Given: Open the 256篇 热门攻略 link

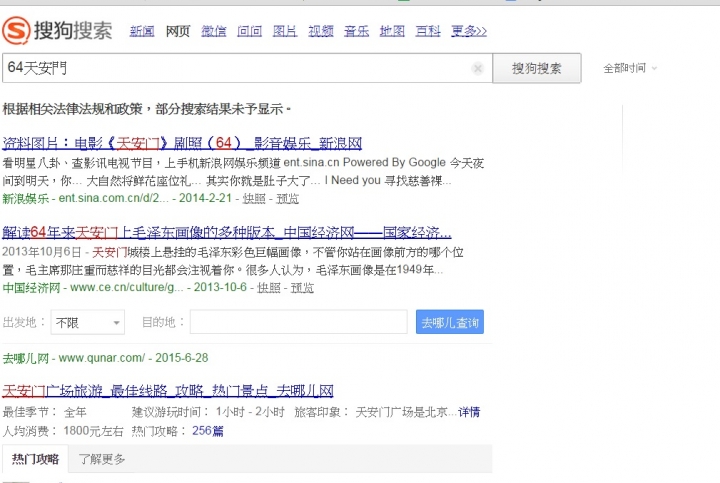Looking at the screenshot, I should point(208,431).
